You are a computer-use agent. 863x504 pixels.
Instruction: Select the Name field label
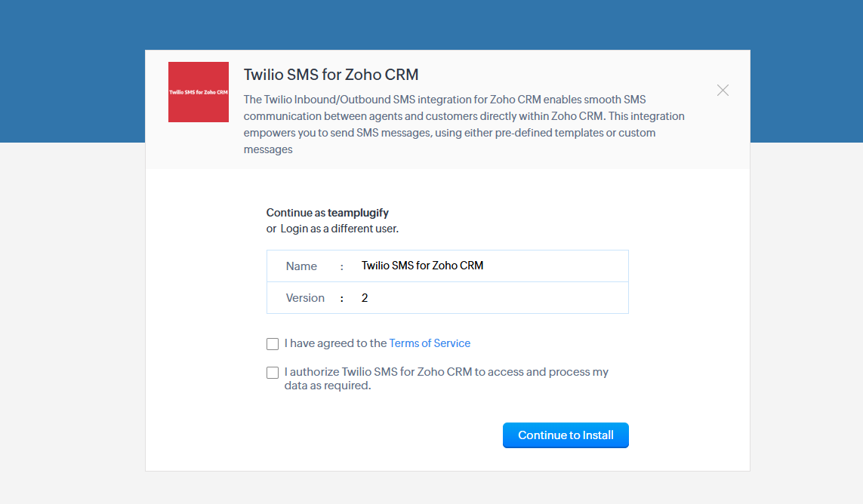point(301,266)
